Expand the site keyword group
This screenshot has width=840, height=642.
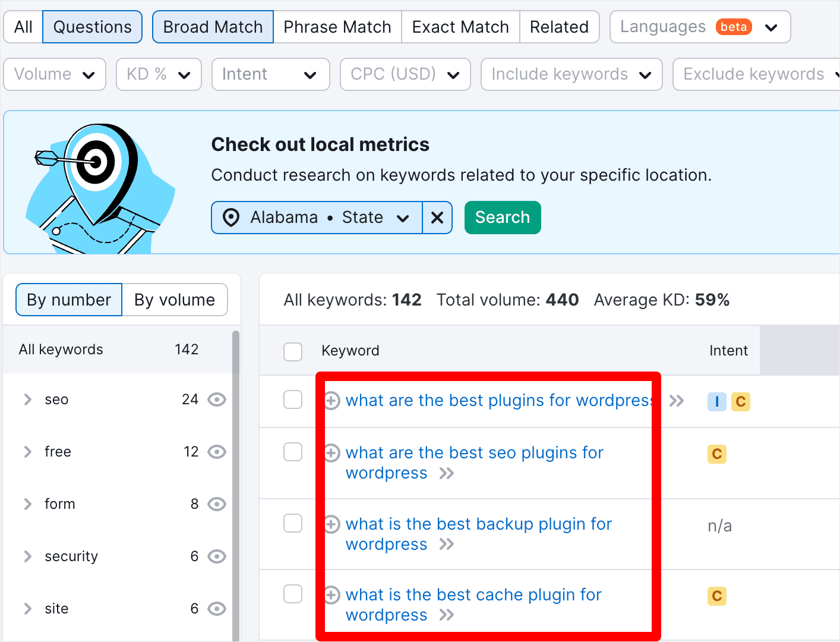click(x=27, y=609)
